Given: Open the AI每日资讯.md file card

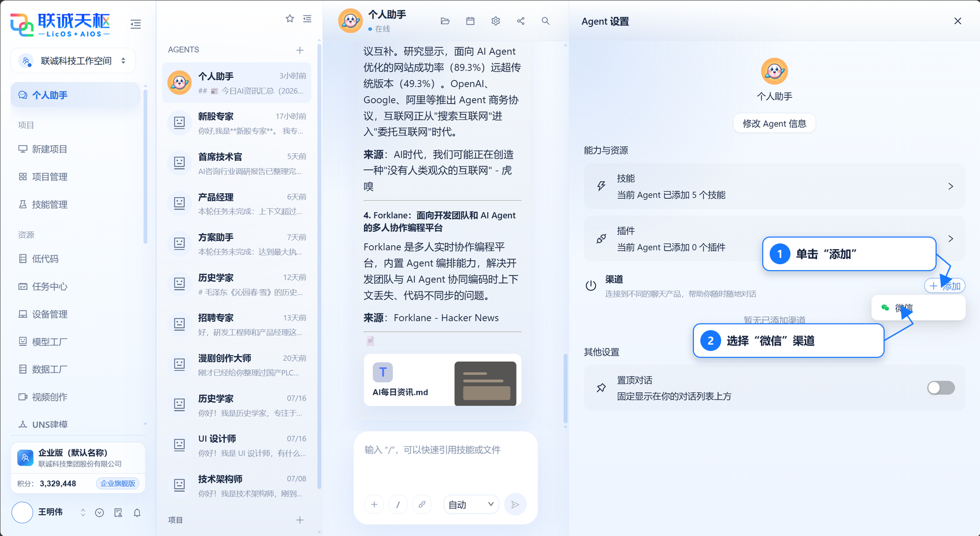Looking at the screenshot, I should [x=443, y=380].
